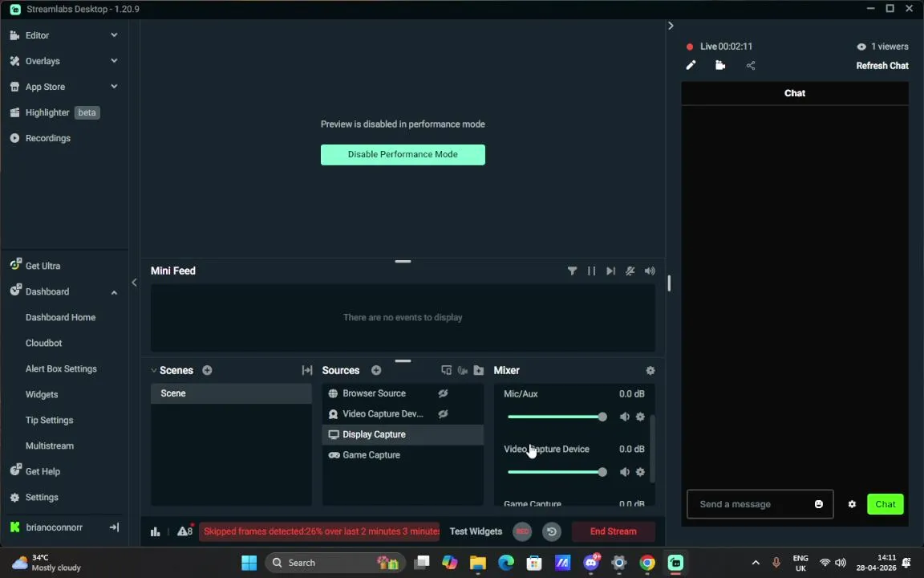Click the dimmed middle icon in Sources header
The width and height of the screenshot is (924, 578).
tap(463, 370)
